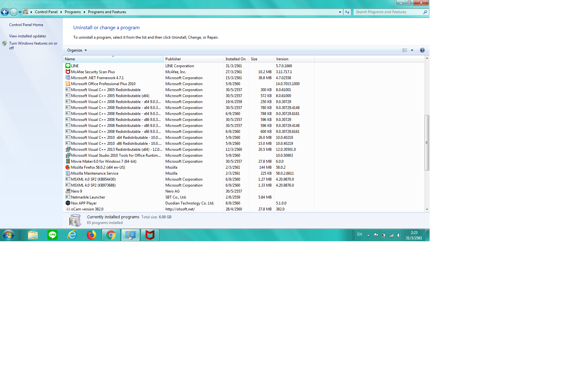561x392 pixels.
Task: Click the Back navigation arrow
Action: coord(5,12)
